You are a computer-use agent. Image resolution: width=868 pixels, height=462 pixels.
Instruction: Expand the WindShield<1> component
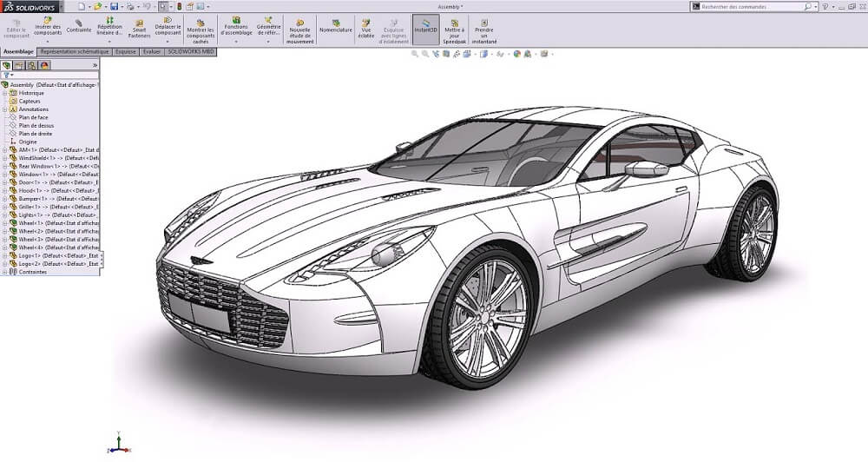coord(5,158)
